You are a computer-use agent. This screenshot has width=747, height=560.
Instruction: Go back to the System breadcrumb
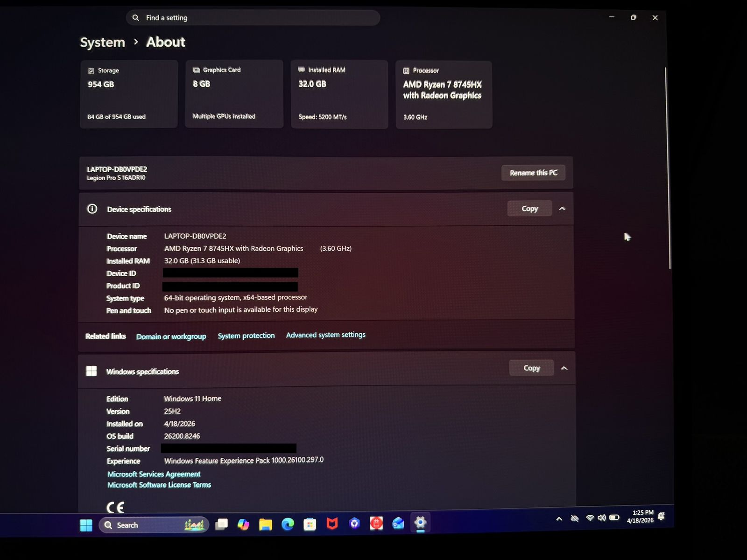[102, 42]
